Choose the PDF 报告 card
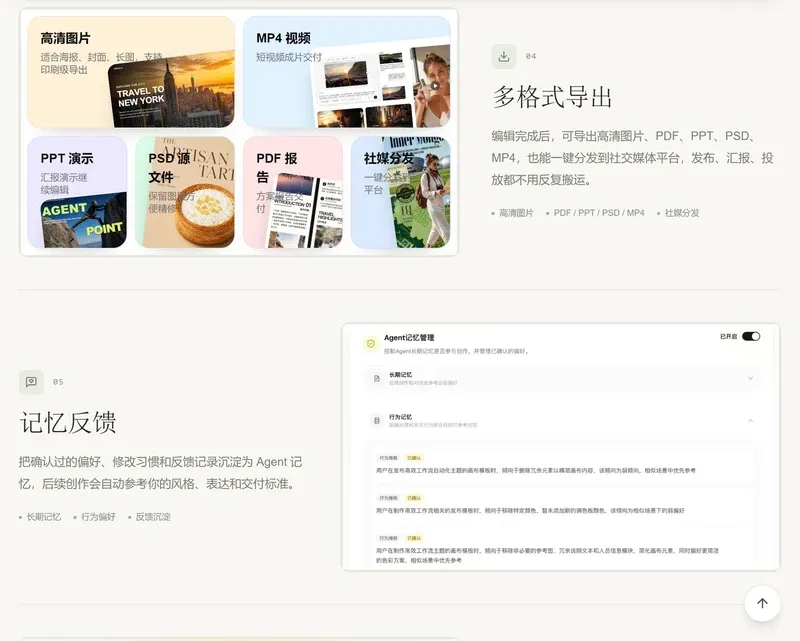This screenshot has height=641, width=800. click(293, 192)
